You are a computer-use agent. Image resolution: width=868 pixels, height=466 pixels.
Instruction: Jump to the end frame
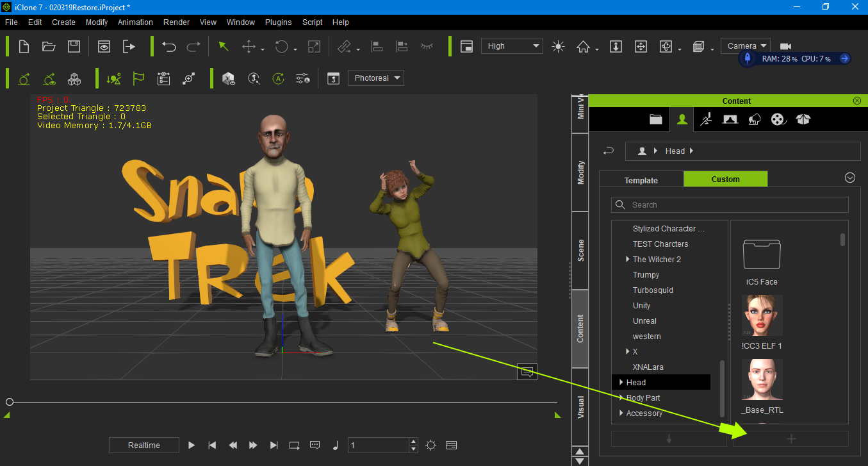point(274,445)
